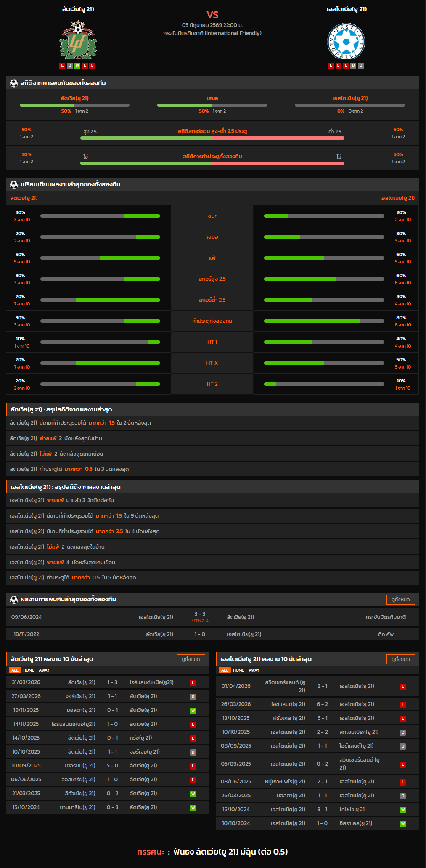The width and height of the screenshot is (426, 868).
Task: Click the soccer ball icon beside latest meetings header
Action: pyautogui.click(x=14, y=599)
